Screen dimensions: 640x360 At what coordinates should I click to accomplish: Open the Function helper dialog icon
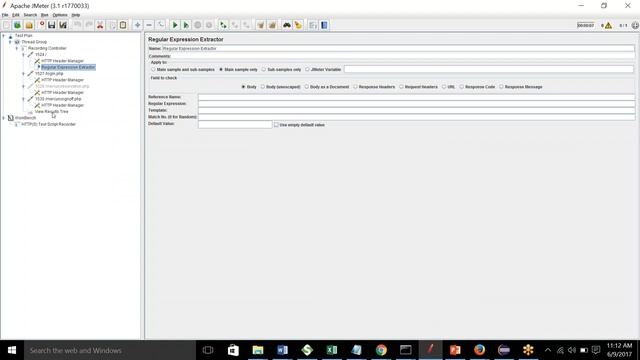coord(313,25)
